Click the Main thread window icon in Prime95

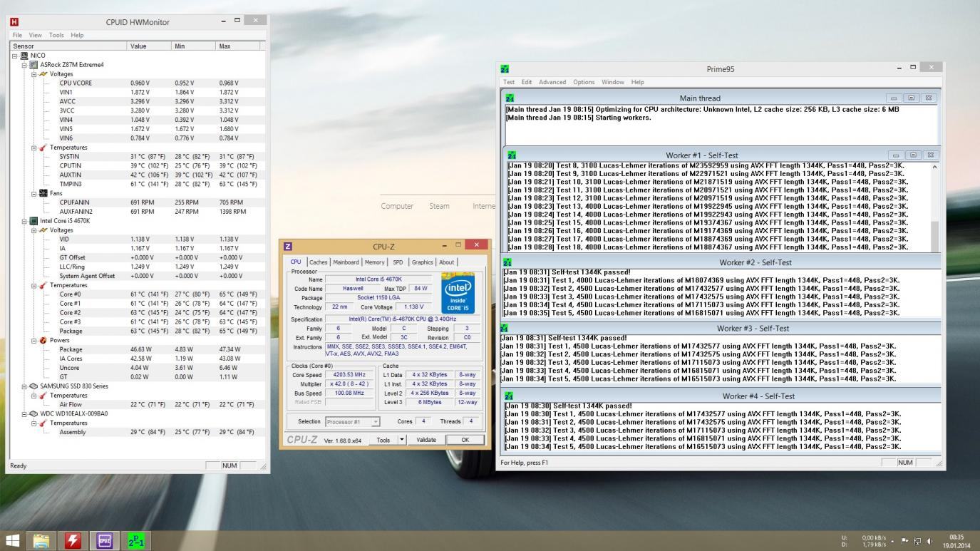[510, 98]
